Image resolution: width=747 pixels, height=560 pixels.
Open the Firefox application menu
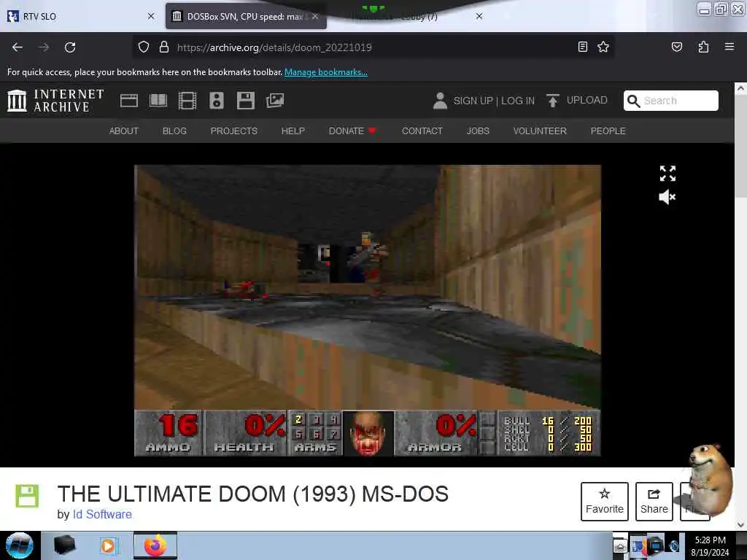(729, 47)
